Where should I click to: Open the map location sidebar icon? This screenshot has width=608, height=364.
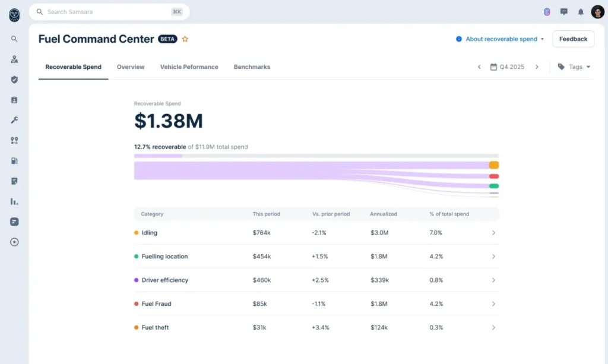point(14,59)
